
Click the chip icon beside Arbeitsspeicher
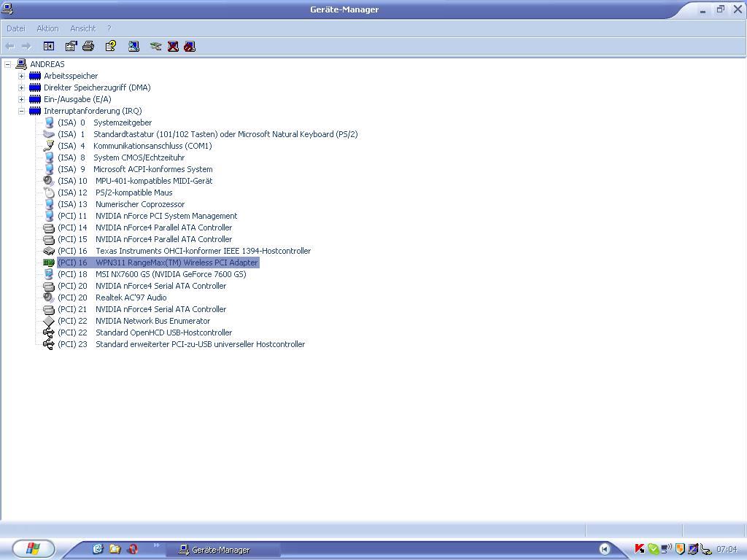pyautogui.click(x=35, y=76)
